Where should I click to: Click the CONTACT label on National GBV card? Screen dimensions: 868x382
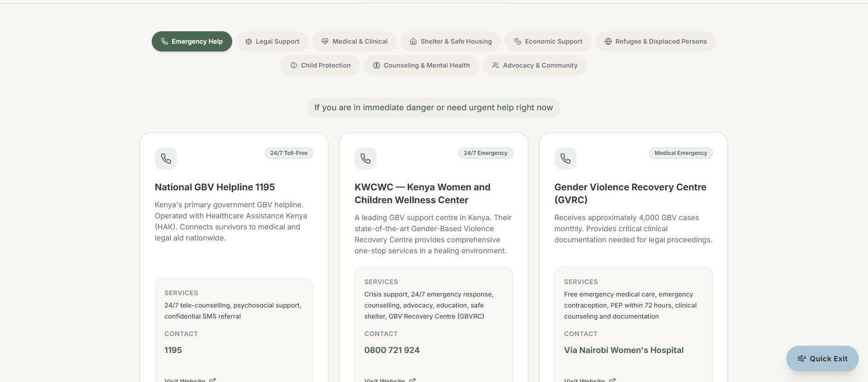(x=181, y=334)
